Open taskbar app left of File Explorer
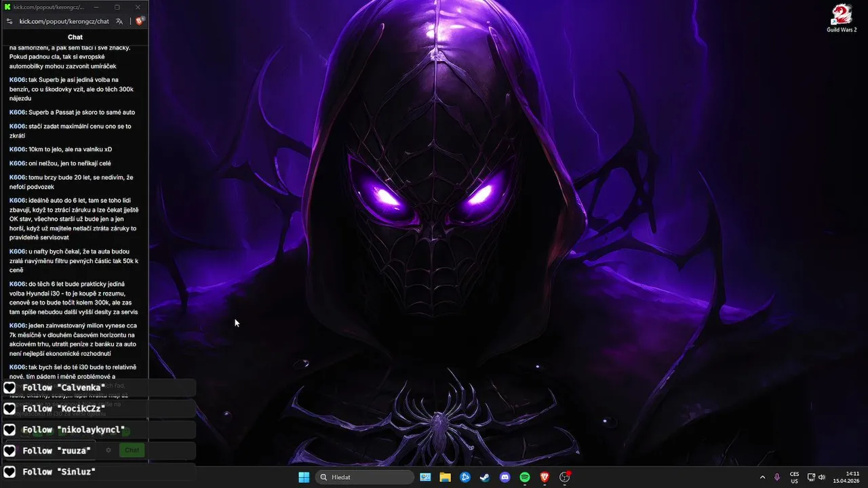Viewport: 868px width, 488px height. (x=425, y=477)
